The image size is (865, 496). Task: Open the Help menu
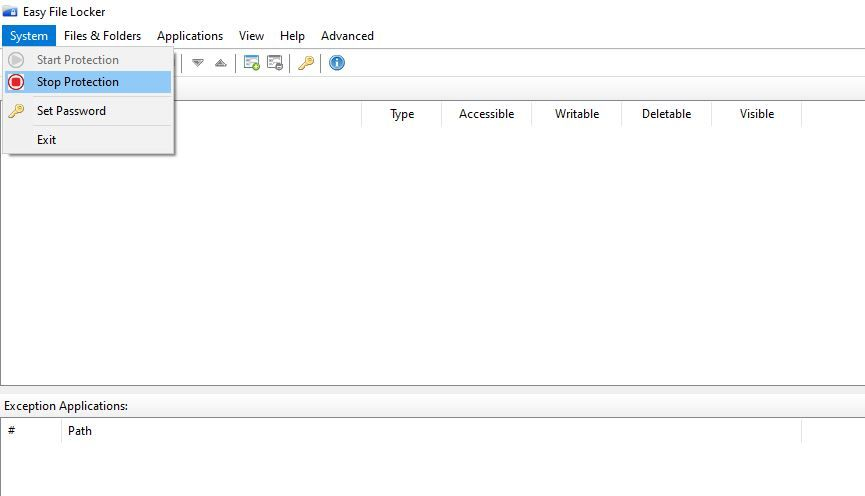coord(292,36)
